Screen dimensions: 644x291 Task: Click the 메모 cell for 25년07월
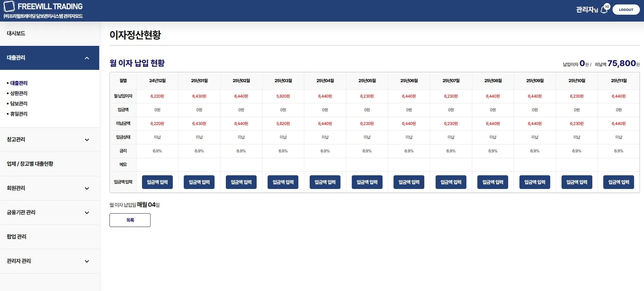tap(451, 165)
